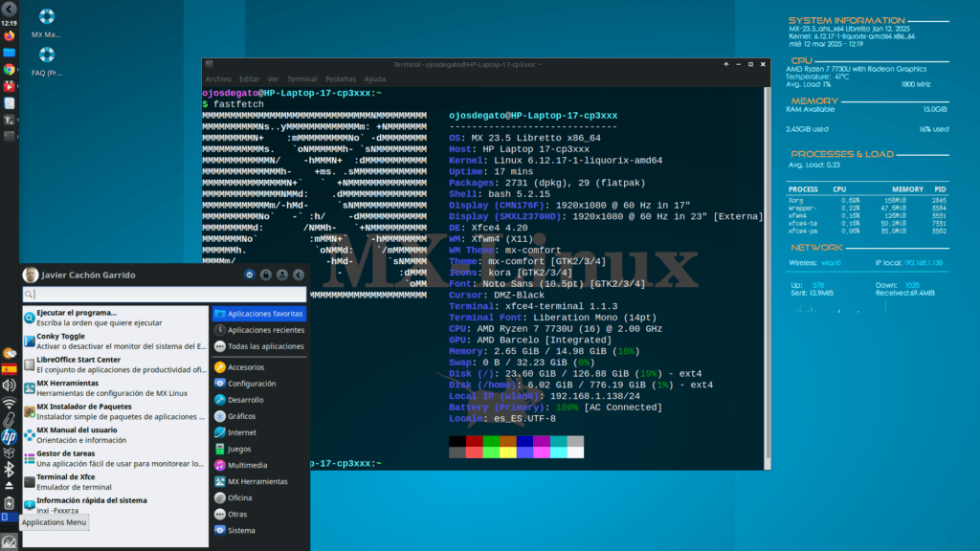Launch Terminal de Xfce from favorites
Image resolution: width=980 pixels, height=551 pixels.
pos(116,482)
